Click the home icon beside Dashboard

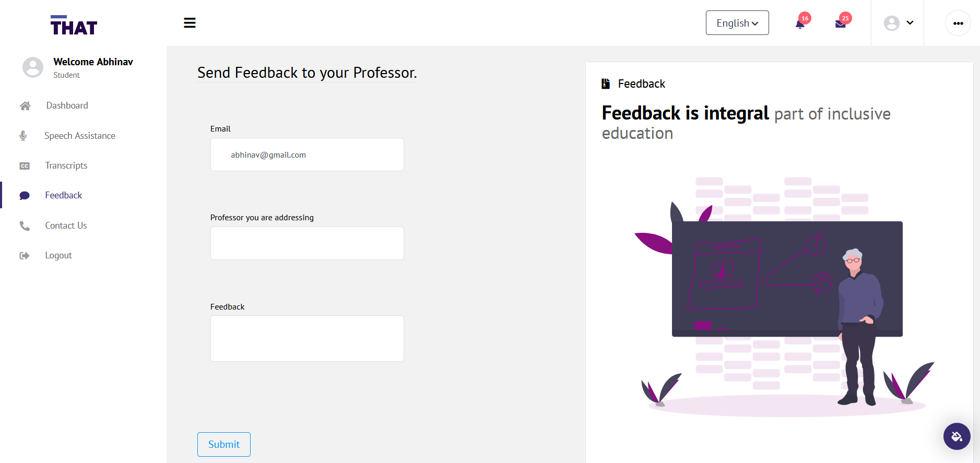[25, 106]
